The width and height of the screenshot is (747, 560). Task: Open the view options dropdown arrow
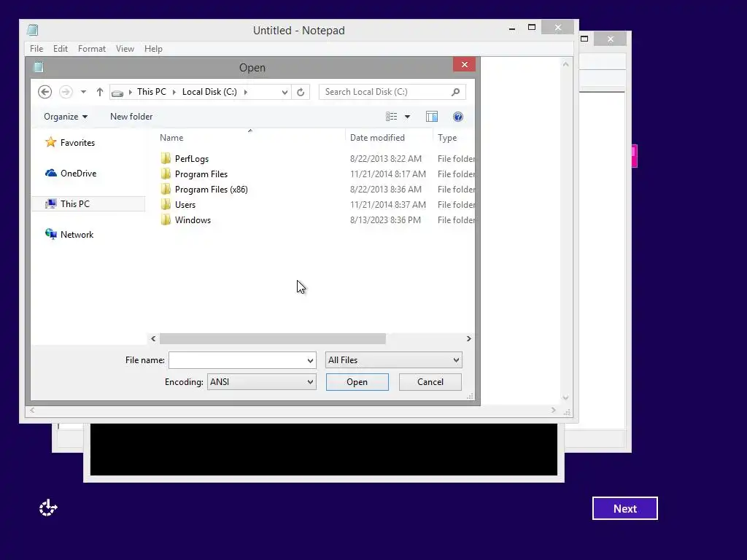407,117
